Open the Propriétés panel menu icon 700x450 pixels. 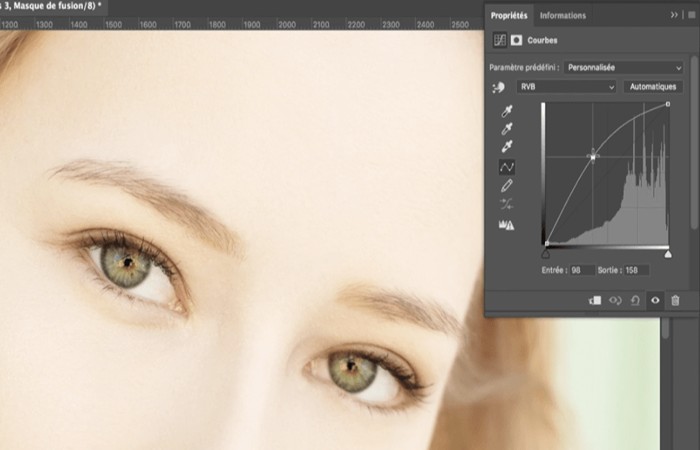pyautogui.click(x=692, y=15)
